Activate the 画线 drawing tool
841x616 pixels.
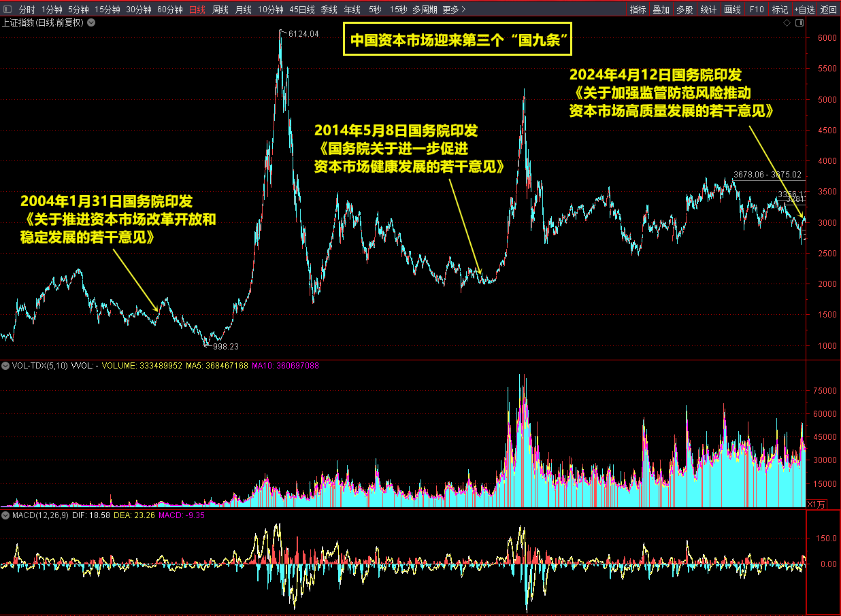pyautogui.click(x=732, y=10)
